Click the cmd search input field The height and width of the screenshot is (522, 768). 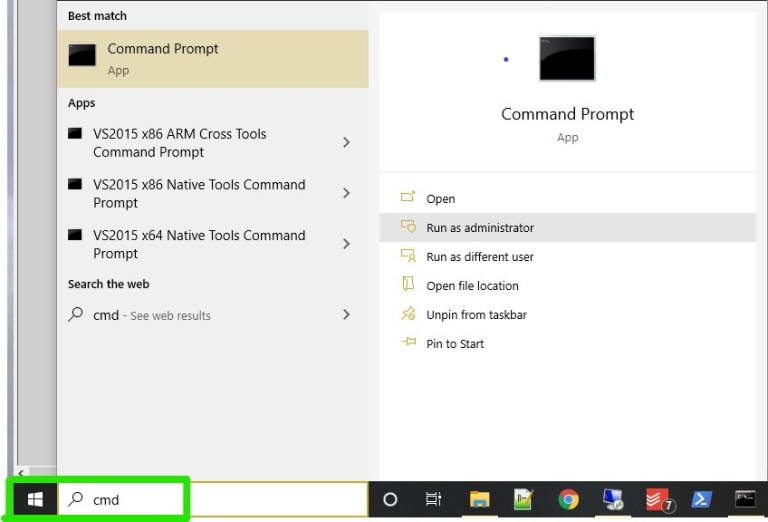click(213, 499)
